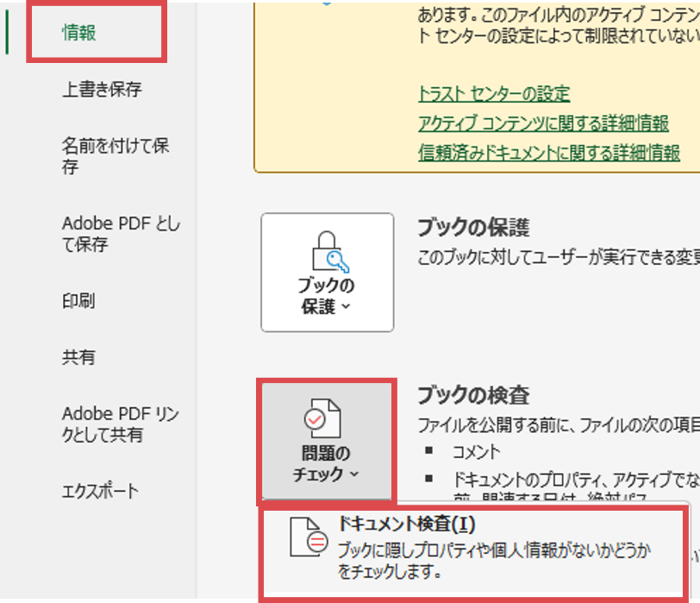The image size is (700, 603).
Task: Open アクティブ コンテンツに関する詳細情報 link
Action: [543, 123]
